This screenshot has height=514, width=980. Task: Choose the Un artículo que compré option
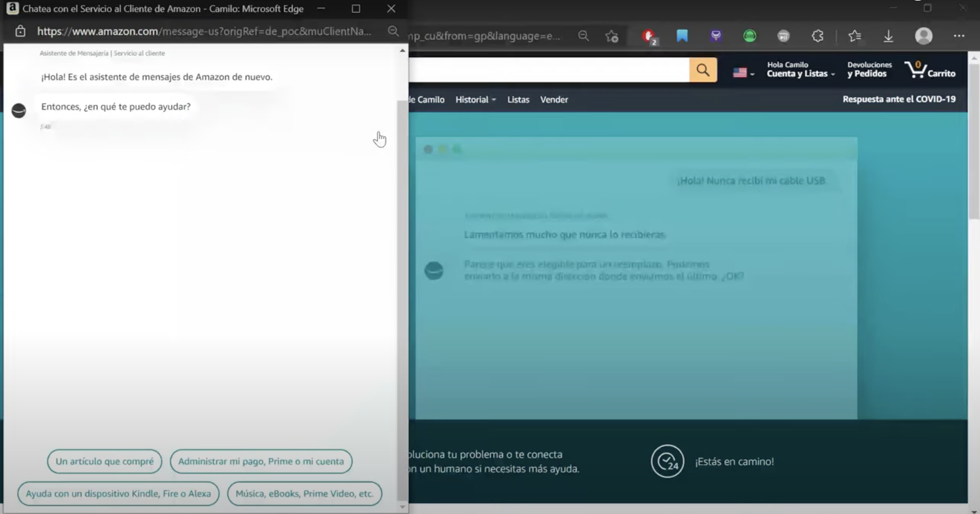105,461
